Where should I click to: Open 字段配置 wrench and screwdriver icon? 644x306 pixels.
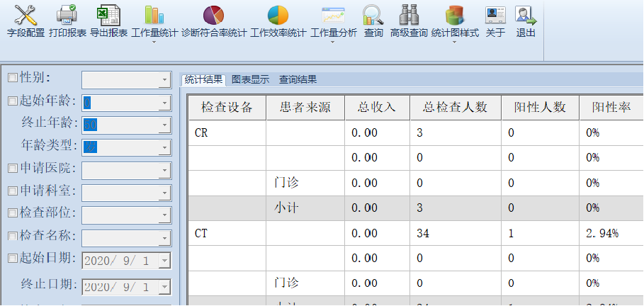[26, 15]
